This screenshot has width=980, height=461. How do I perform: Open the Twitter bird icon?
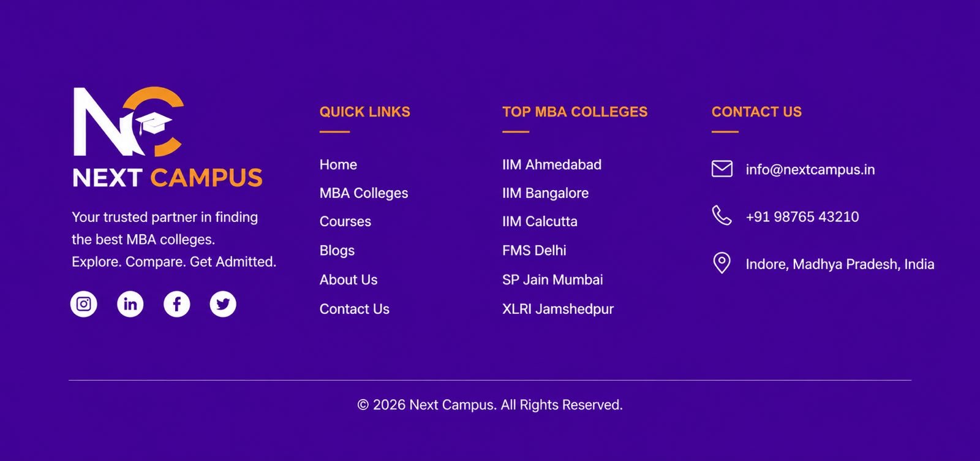(x=223, y=304)
